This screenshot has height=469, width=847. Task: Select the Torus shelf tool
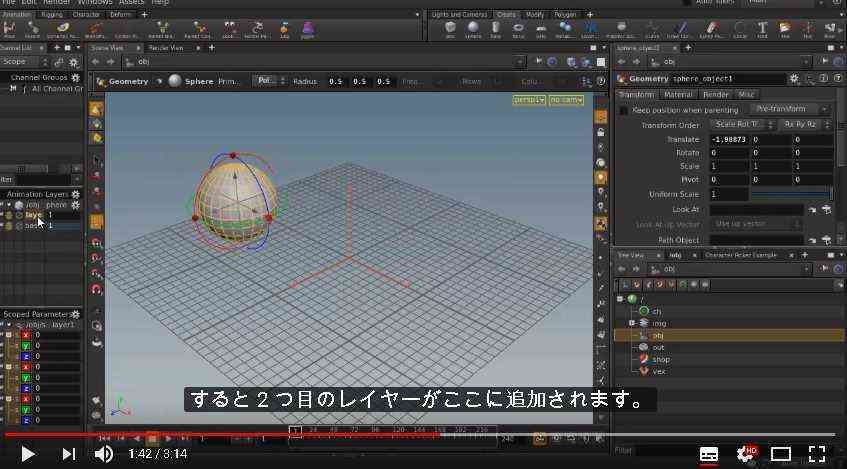[x=518, y=29]
